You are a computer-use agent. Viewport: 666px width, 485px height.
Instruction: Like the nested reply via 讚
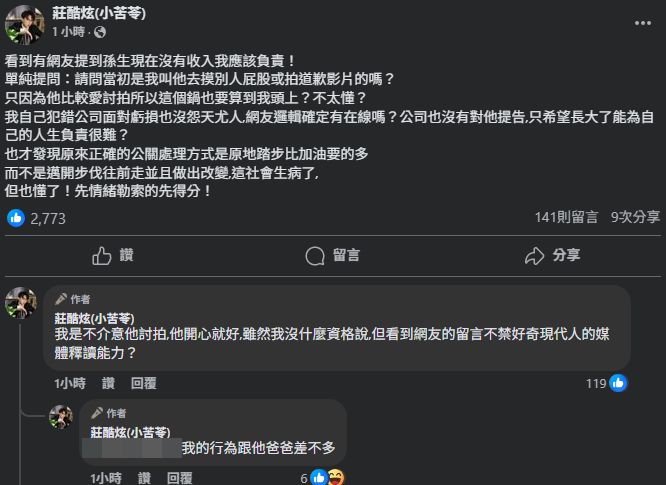(144, 479)
